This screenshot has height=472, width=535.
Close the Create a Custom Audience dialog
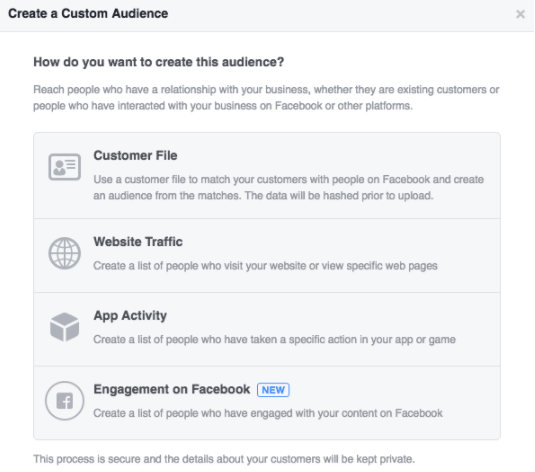[520, 14]
